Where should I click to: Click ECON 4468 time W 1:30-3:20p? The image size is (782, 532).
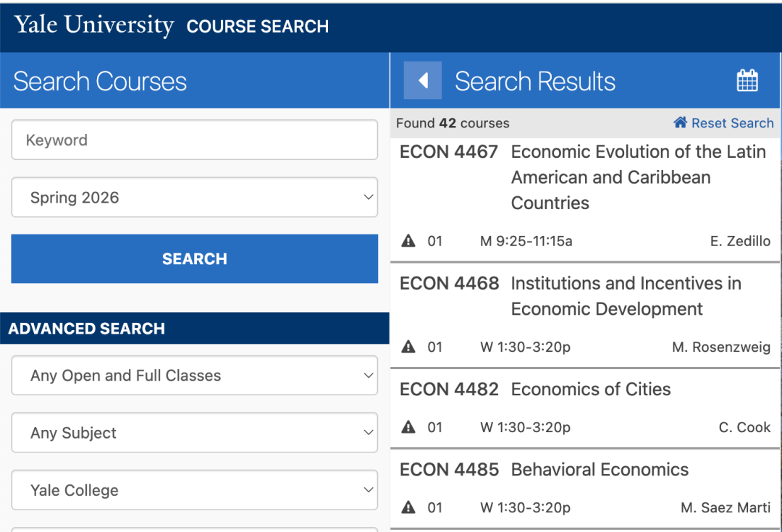click(x=525, y=347)
